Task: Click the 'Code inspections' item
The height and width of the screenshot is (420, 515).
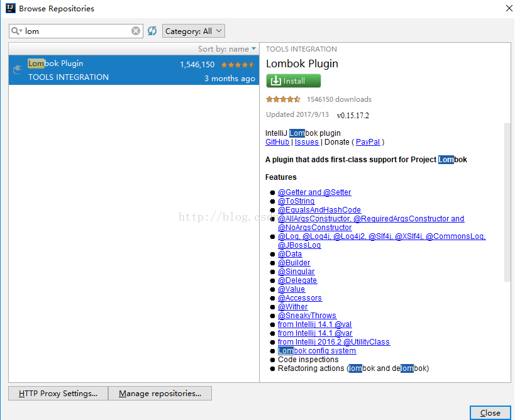Action: pyautogui.click(x=308, y=360)
